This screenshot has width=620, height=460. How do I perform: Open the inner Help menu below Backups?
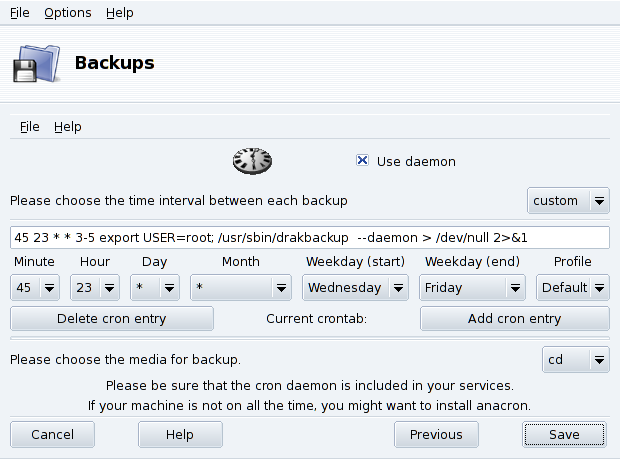click(x=68, y=127)
